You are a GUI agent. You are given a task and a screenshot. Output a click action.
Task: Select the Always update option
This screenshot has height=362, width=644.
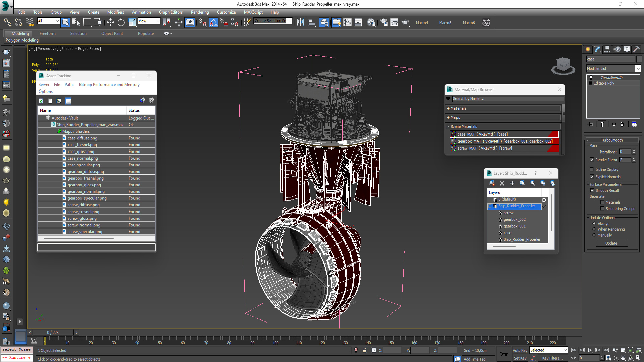click(594, 224)
